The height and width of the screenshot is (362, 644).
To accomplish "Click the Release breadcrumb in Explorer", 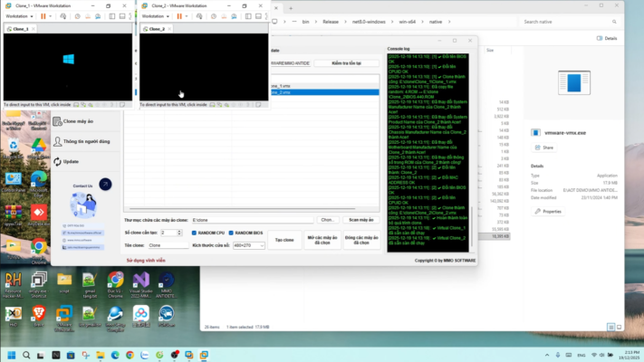I will click(331, 22).
